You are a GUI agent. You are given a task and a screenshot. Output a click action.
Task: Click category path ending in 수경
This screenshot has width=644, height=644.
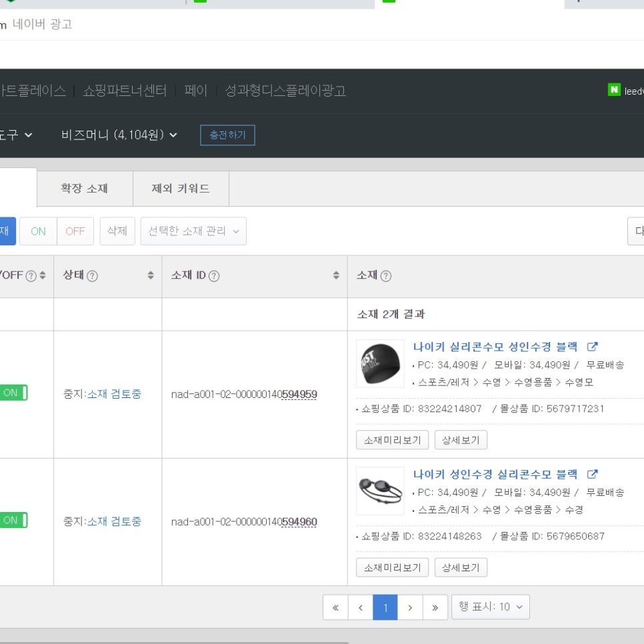coord(500,510)
